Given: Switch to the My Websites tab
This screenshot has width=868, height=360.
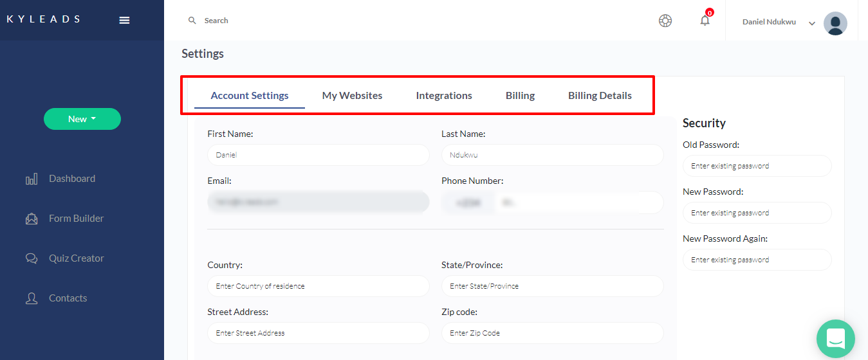Looking at the screenshot, I should click(x=352, y=96).
